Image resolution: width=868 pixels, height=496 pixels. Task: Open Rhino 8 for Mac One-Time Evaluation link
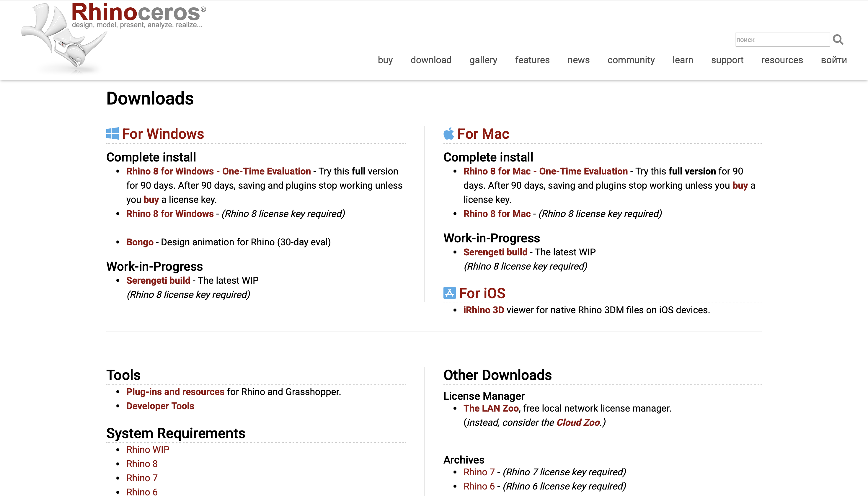click(545, 171)
